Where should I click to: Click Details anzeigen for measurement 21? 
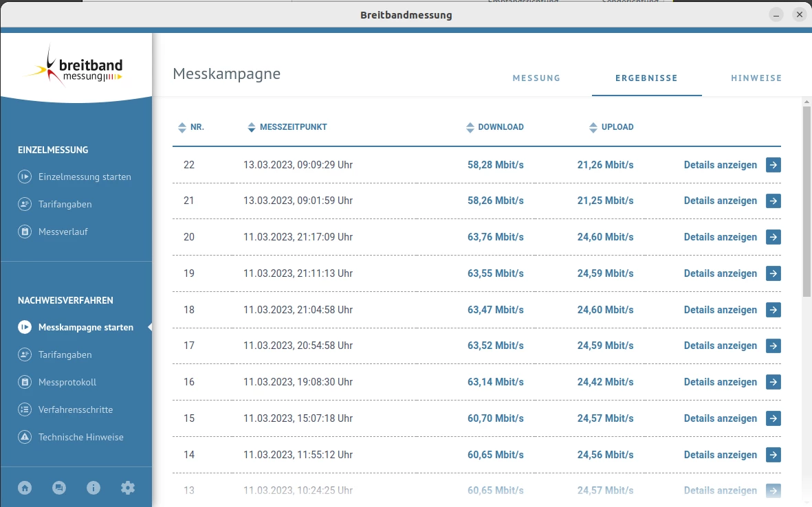721,201
